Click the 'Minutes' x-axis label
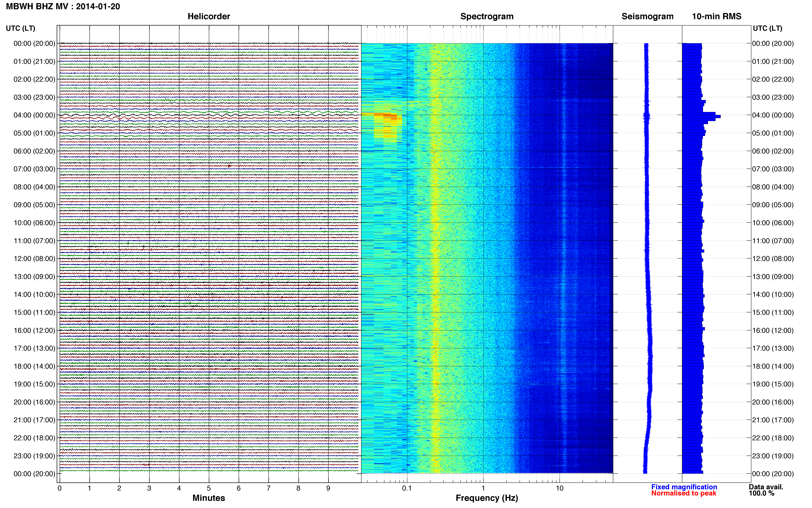The height and width of the screenshot is (508, 812). tap(209, 498)
